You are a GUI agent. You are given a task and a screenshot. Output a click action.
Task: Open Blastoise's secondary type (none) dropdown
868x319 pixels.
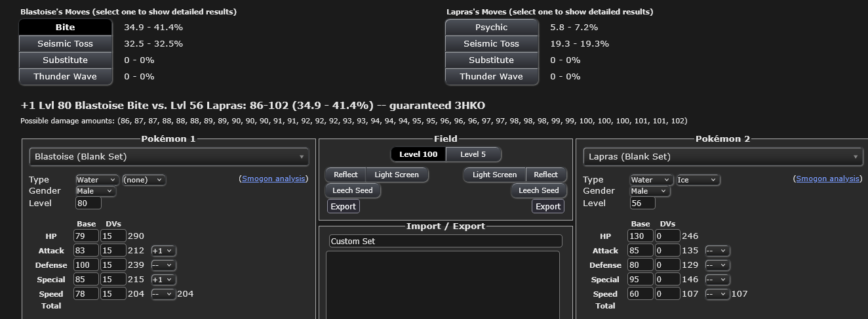coord(144,180)
